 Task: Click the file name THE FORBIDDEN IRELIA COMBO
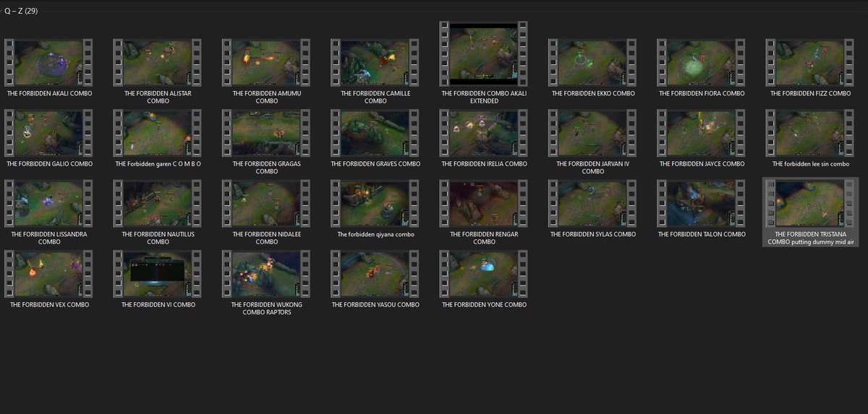484,164
